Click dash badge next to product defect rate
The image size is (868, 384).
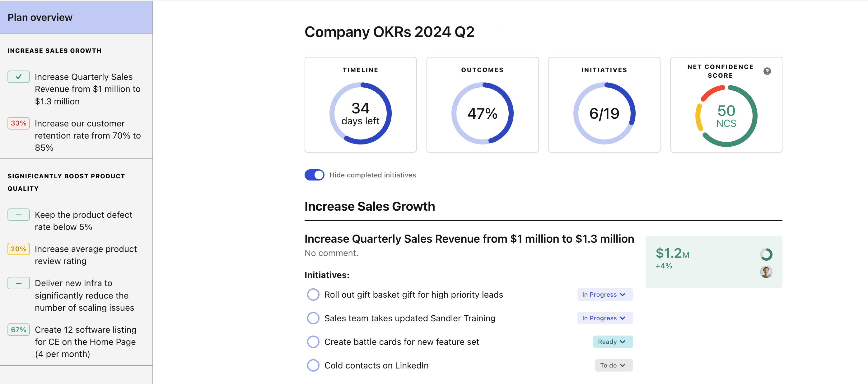(x=19, y=215)
